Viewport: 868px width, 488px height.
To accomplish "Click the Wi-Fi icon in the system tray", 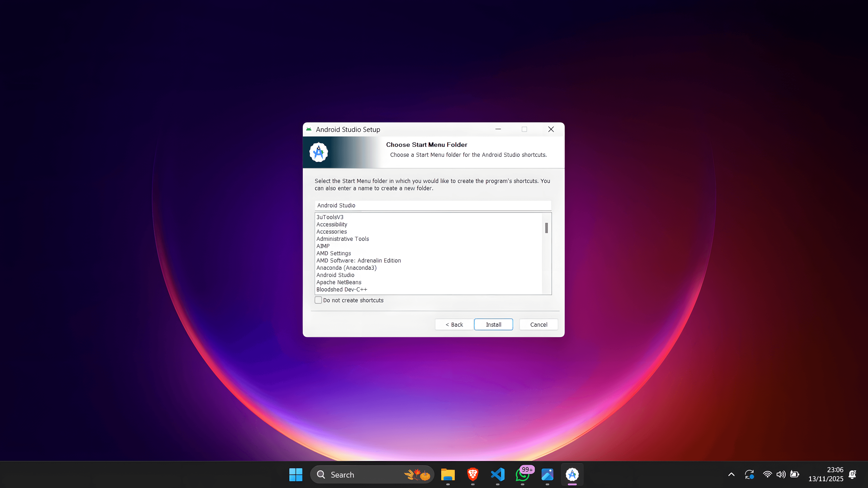I will tap(767, 474).
